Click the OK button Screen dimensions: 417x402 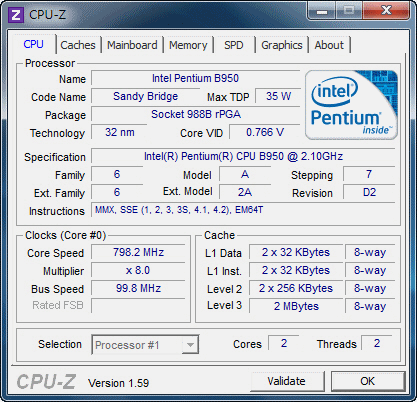point(368,381)
